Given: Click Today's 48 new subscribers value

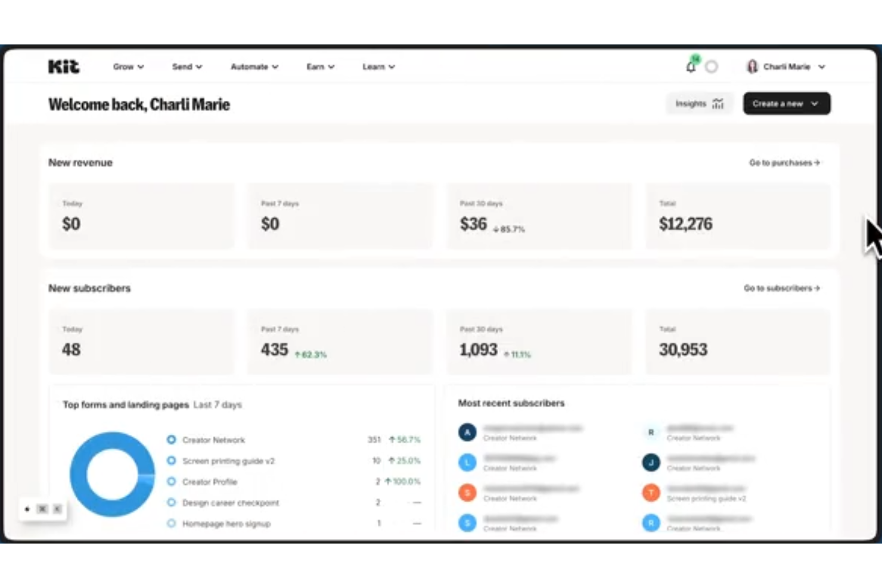Looking at the screenshot, I should coord(71,350).
